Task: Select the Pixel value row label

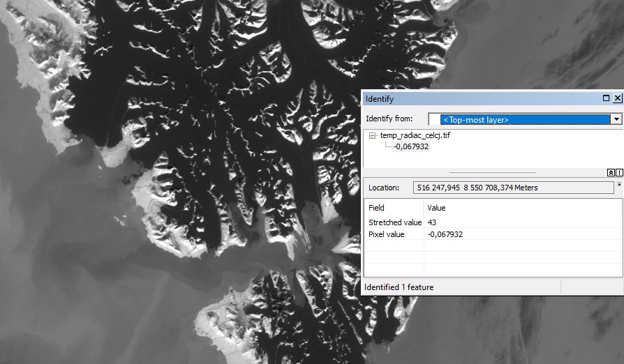Action: pyautogui.click(x=386, y=234)
